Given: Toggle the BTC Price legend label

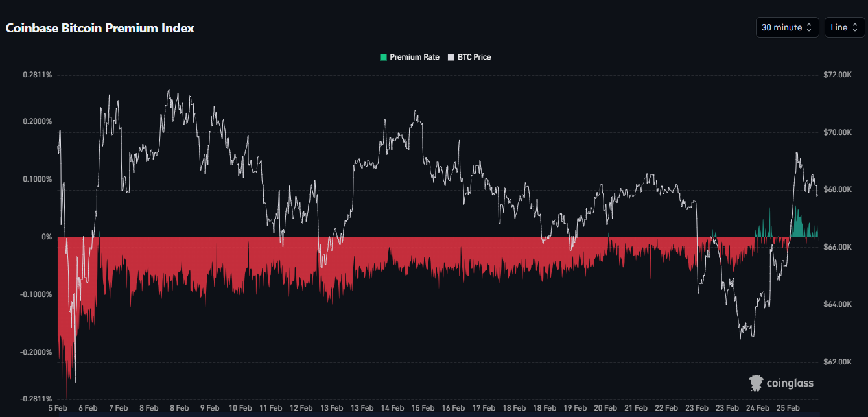Looking at the screenshot, I should [x=474, y=57].
